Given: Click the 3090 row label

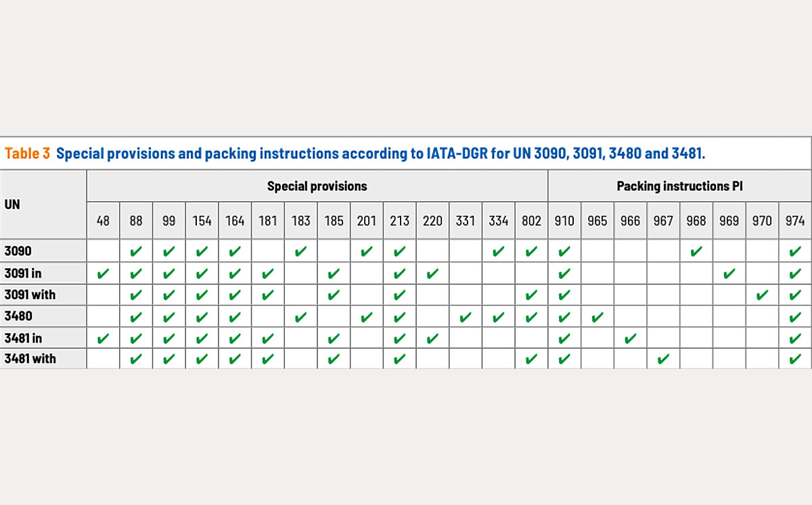Looking at the screenshot, I should click(x=18, y=252).
